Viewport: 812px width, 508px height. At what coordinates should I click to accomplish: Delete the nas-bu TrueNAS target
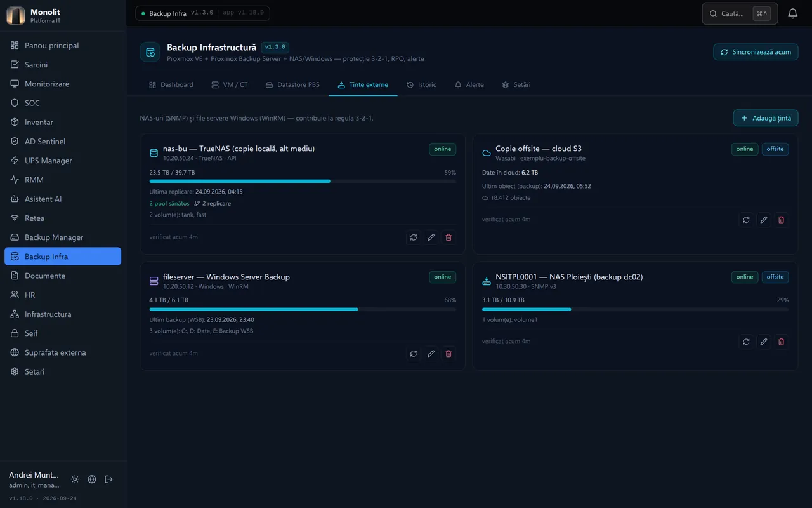coord(449,237)
